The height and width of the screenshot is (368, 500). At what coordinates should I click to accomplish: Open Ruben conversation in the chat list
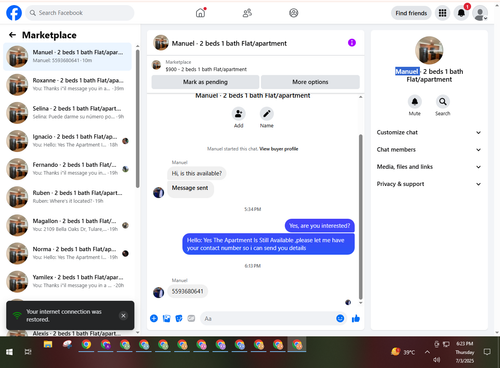click(x=67, y=197)
